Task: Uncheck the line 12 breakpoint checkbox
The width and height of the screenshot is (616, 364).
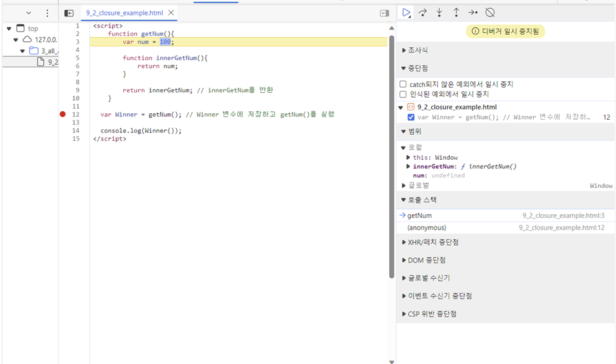Action: (411, 117)
